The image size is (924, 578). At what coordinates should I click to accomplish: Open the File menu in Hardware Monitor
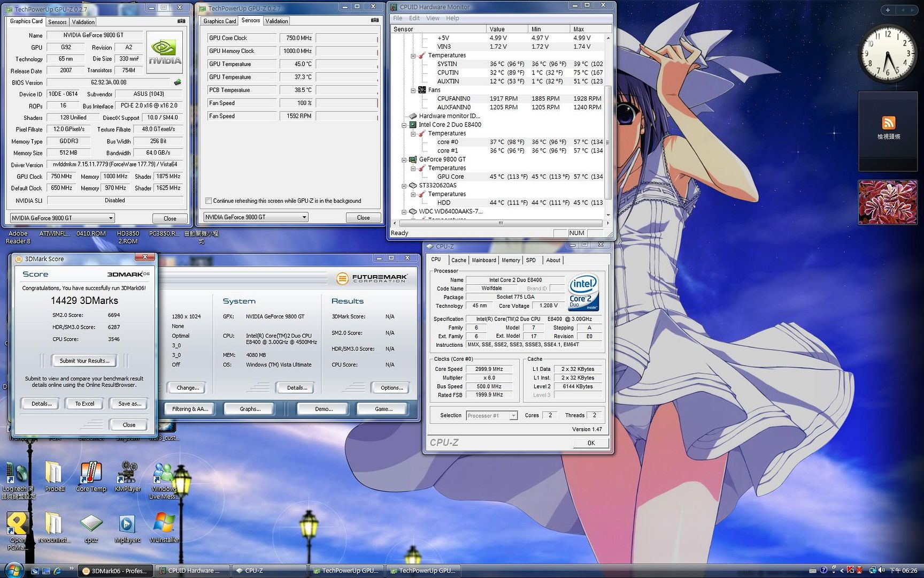click(x=398, y=18)
